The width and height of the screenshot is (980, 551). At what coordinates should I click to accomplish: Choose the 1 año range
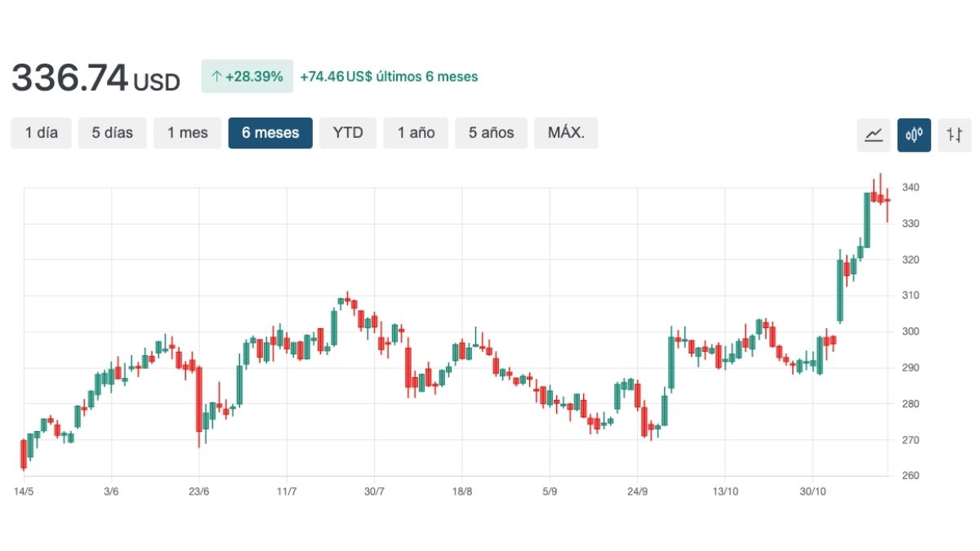click(x=416, y=133)
